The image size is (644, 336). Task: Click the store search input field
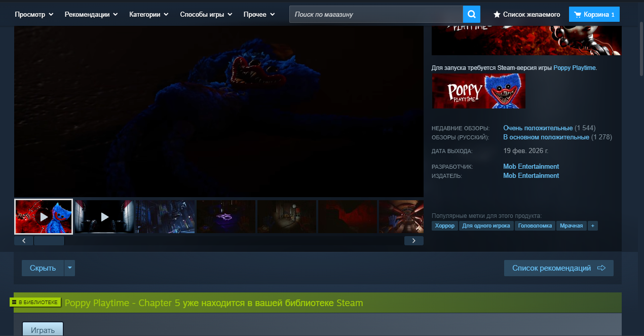pyautogui.click(x=376, y=14)
